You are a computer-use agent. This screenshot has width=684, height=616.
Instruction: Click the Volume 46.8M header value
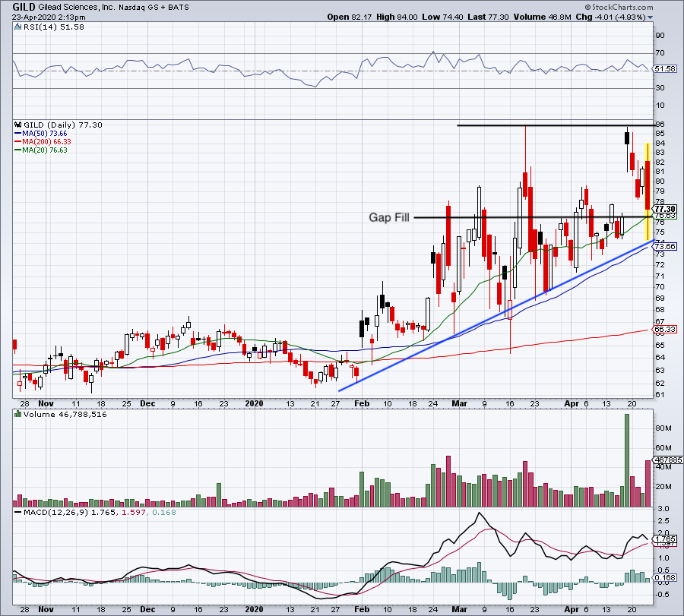click(542, 17)
